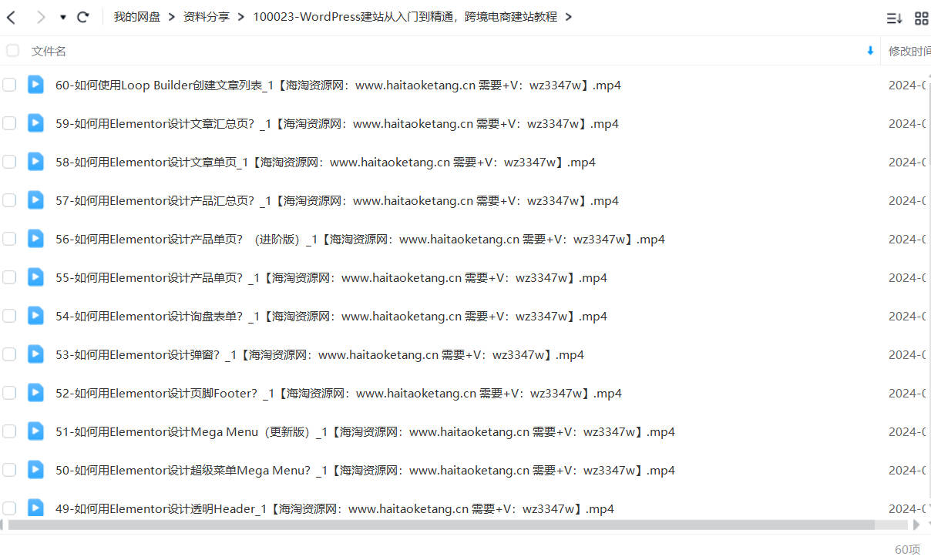Check the box for file 52 页脚Footer
Image resolution: width=931 pixels, height=560 pixels.
pos(9,393)
